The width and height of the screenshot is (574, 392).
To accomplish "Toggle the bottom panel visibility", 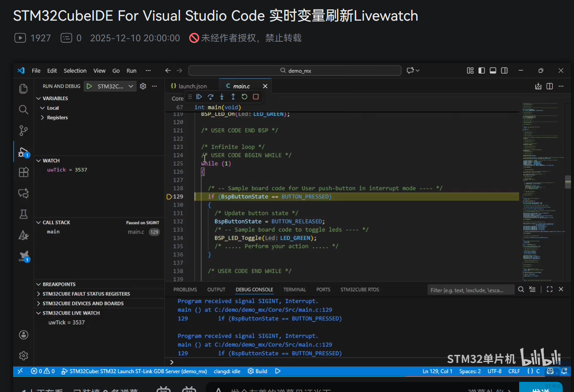I will pos(493,71).
